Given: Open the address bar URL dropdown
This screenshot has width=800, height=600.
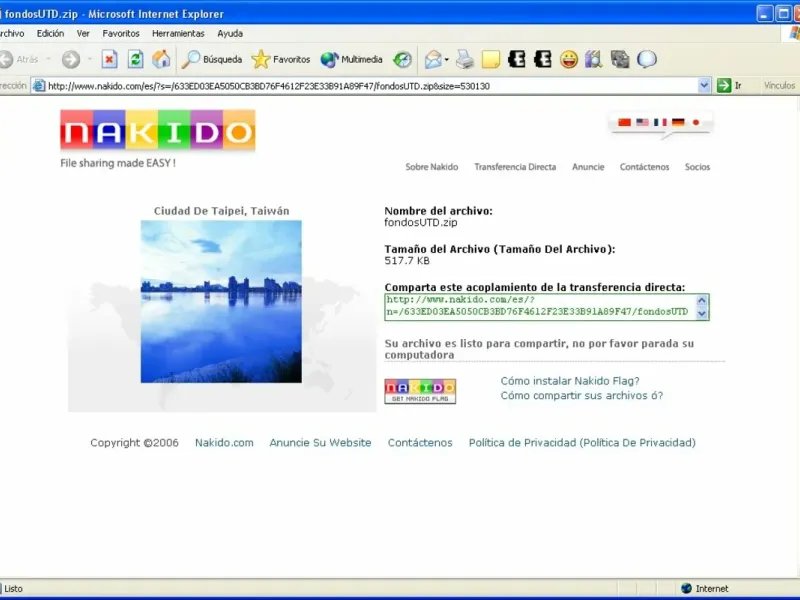Looking at the screenshot, I should tap(704, 86).
